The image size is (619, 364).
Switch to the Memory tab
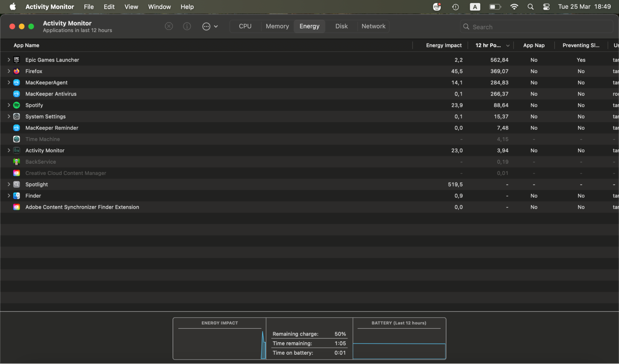click(277, 26)
